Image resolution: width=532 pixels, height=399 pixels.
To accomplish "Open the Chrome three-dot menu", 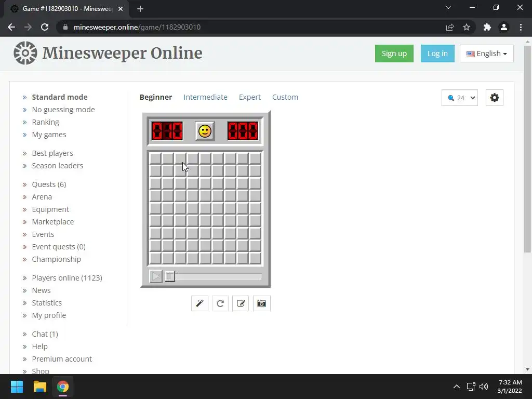I will click(521, 27).
